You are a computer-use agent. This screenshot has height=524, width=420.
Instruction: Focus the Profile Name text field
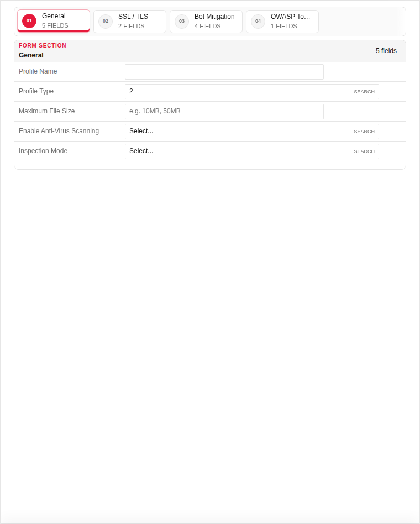[x=224, y=72]
